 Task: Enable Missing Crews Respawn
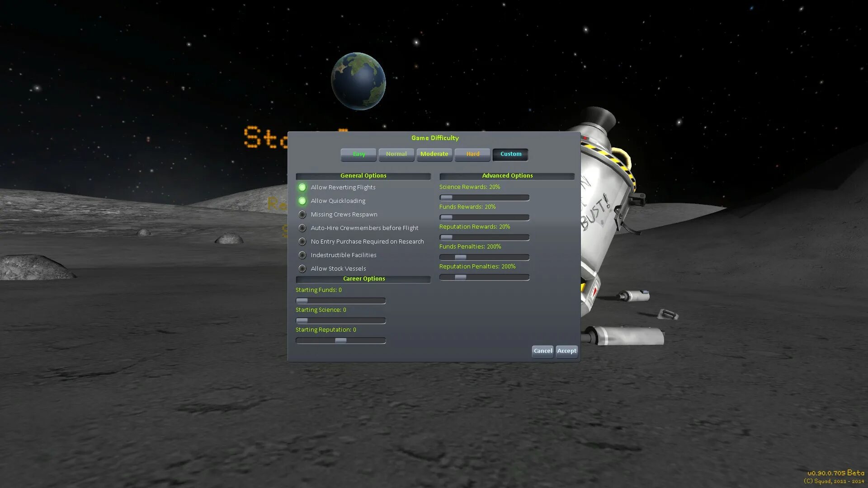coord(302,214)
